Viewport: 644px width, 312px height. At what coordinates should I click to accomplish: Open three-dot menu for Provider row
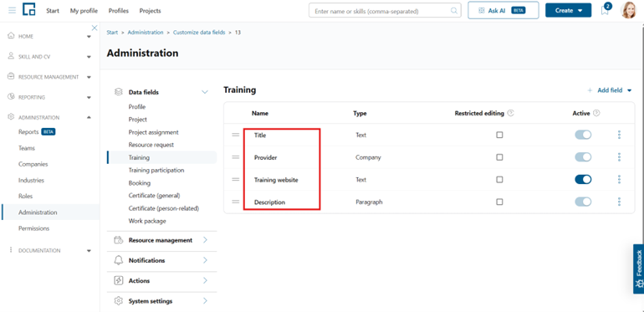click(619, 157)
